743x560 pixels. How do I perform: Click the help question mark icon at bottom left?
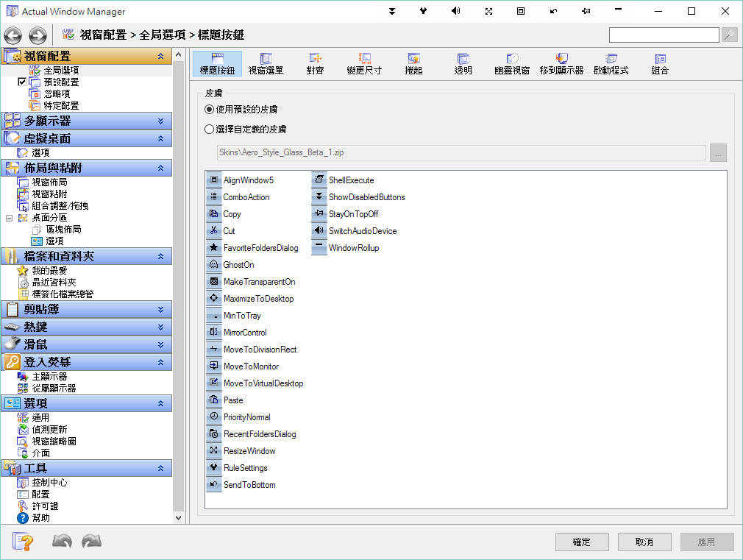[x=22, y=541]
